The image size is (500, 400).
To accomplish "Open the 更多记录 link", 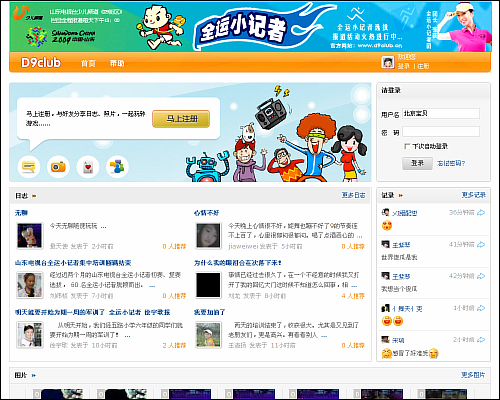I will point(473,195).
